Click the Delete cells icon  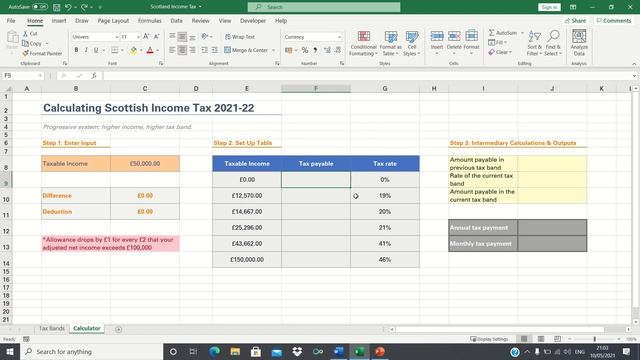click(454, 37)
